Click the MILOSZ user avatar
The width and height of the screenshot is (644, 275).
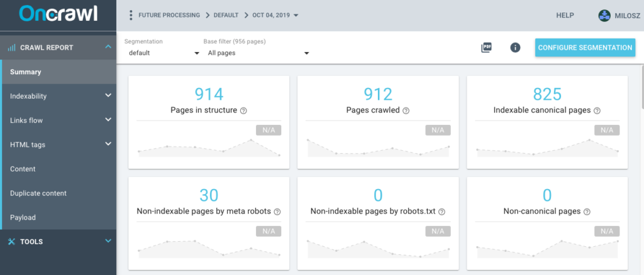[x=604, y=16]
